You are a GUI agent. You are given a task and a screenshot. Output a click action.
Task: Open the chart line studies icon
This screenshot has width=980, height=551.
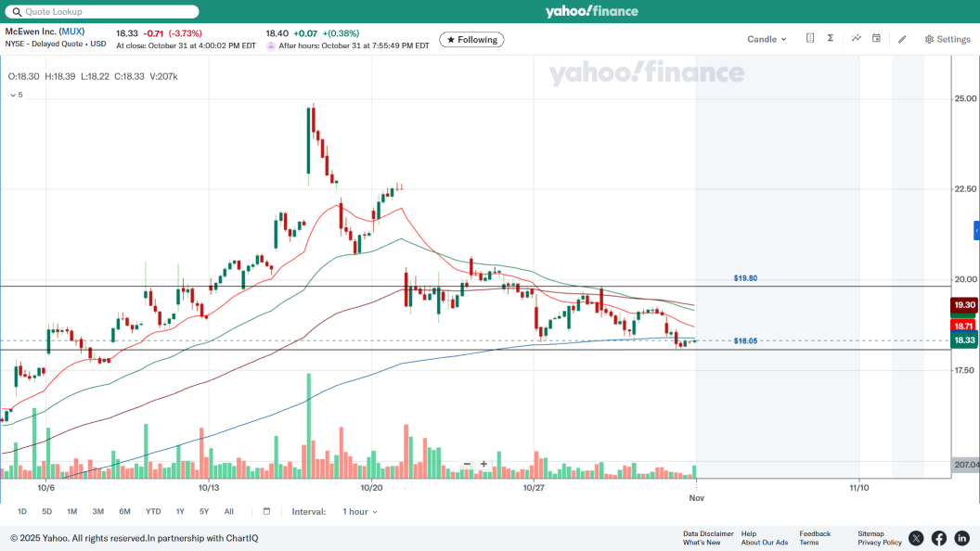pyautogui.click(x=856, y=39)
